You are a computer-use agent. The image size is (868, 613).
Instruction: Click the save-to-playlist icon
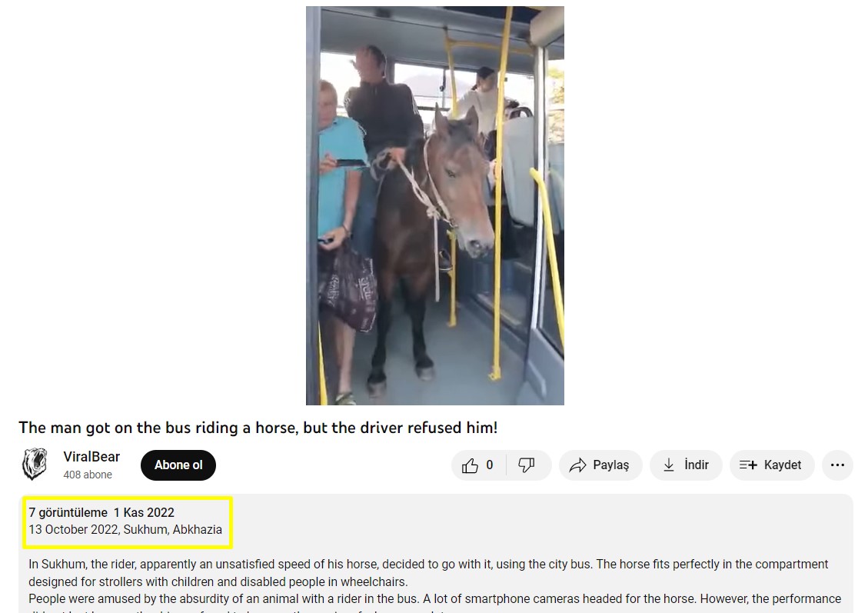click(x=748, y=465)
